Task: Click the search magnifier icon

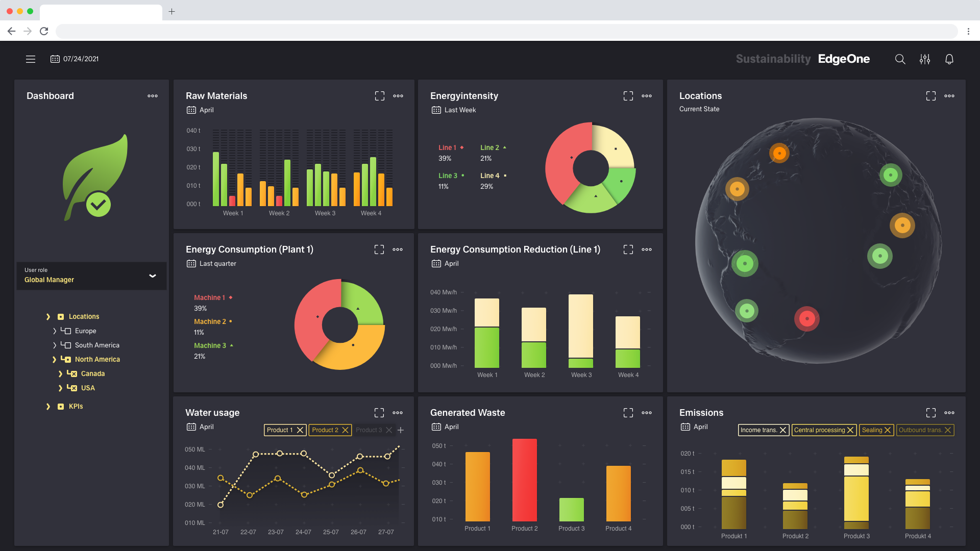Action: point(900,59)
